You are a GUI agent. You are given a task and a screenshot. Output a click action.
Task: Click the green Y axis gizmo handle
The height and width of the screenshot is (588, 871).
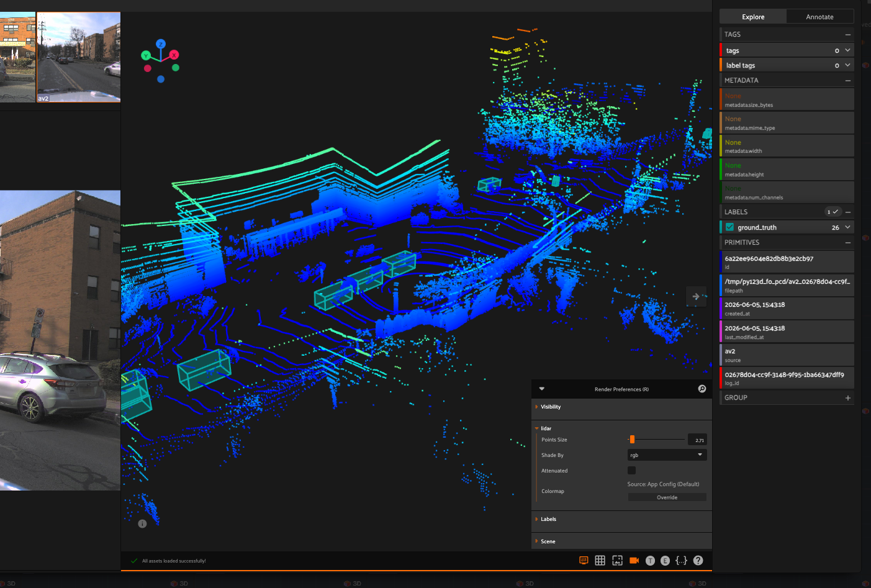pos(146,55)
